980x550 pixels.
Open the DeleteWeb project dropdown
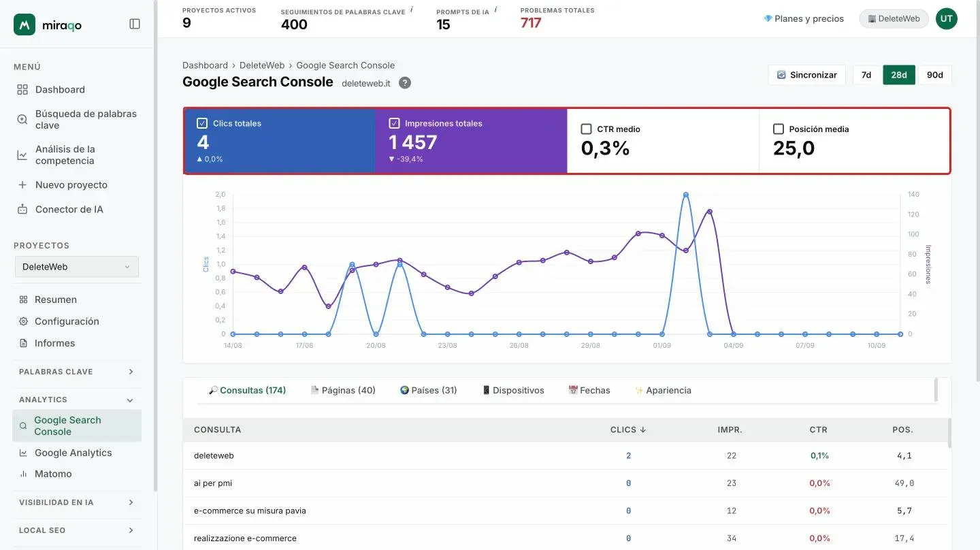pyautogui.click(x=77, y=267)
